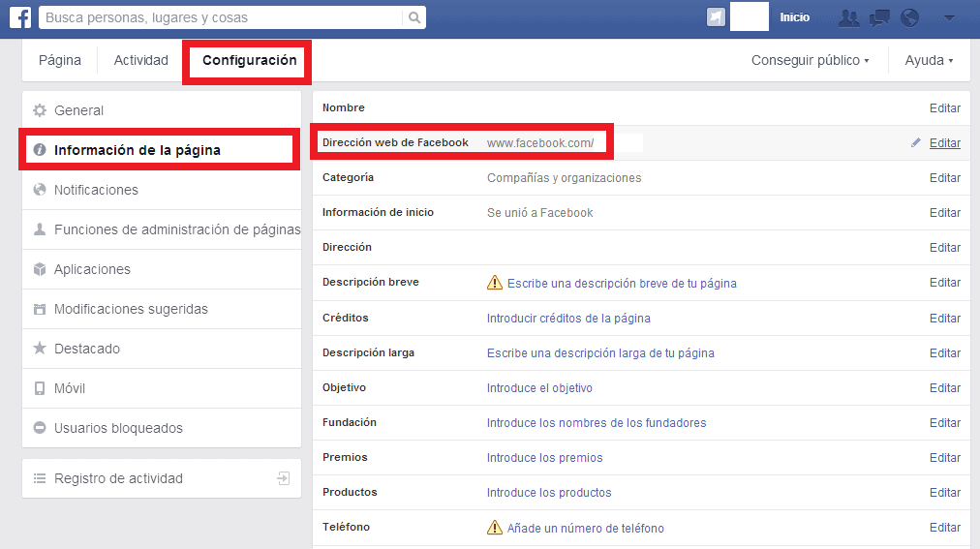This screenshot has height=549, width=980.
Task: Click the profile picture thumbnail
Action: pos(750,16)
